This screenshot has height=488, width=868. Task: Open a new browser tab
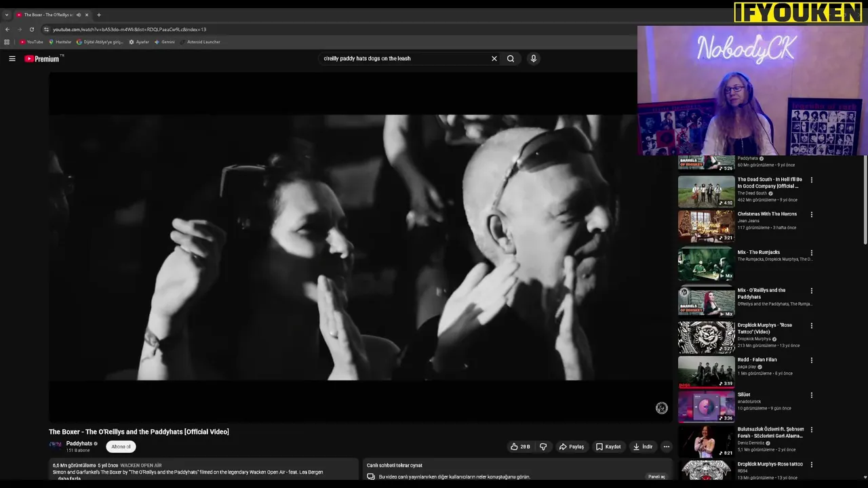[x=99, y=15]
